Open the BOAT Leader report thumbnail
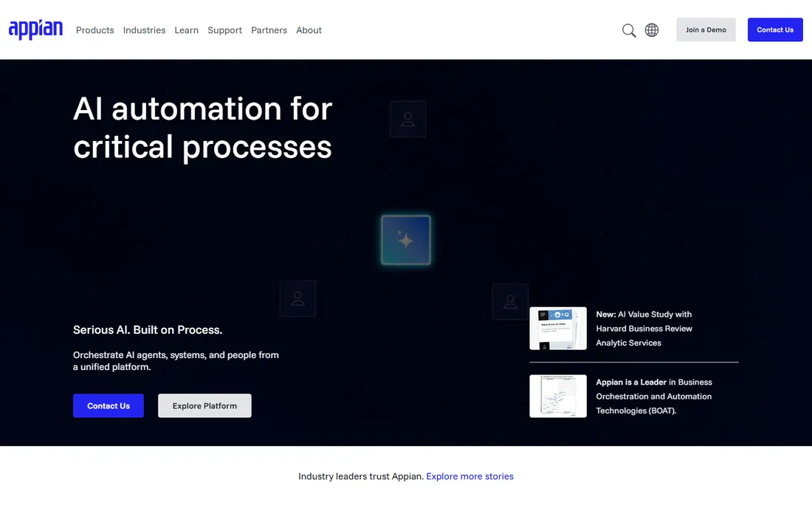Image resolution: width=812 pixels, height=508 pixels. pyautogui.click(x=558, y=397)
